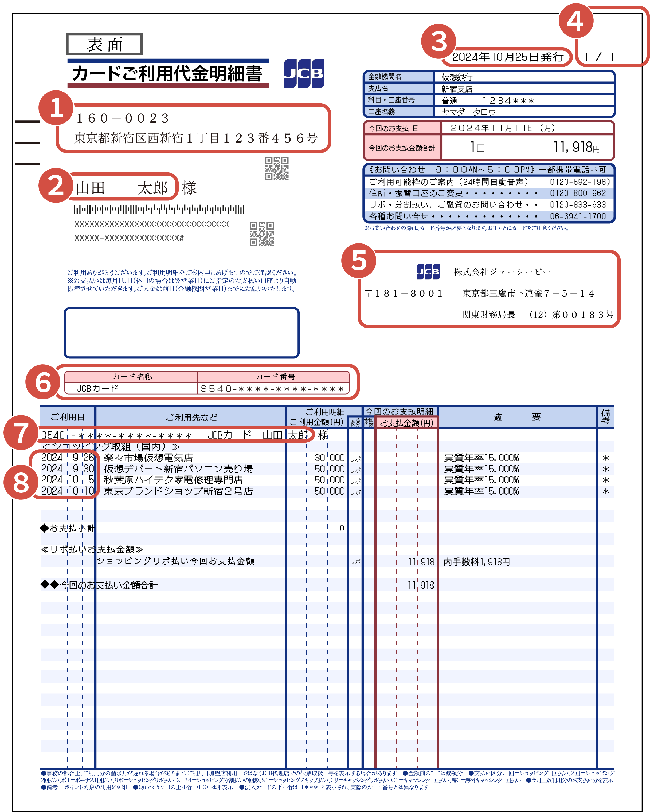Click the usage date 2024 9 26
The height and width of the screenshot is (812, 650).
tap(68, 458)
